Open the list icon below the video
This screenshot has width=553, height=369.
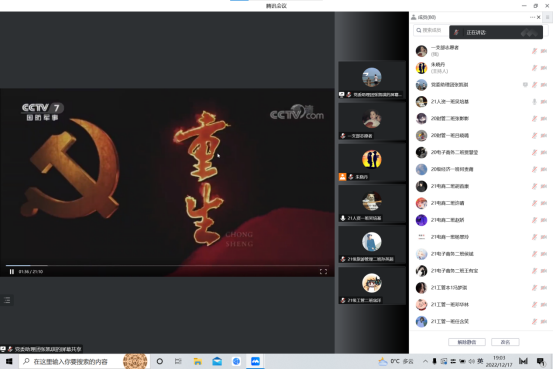pos(7,300)
